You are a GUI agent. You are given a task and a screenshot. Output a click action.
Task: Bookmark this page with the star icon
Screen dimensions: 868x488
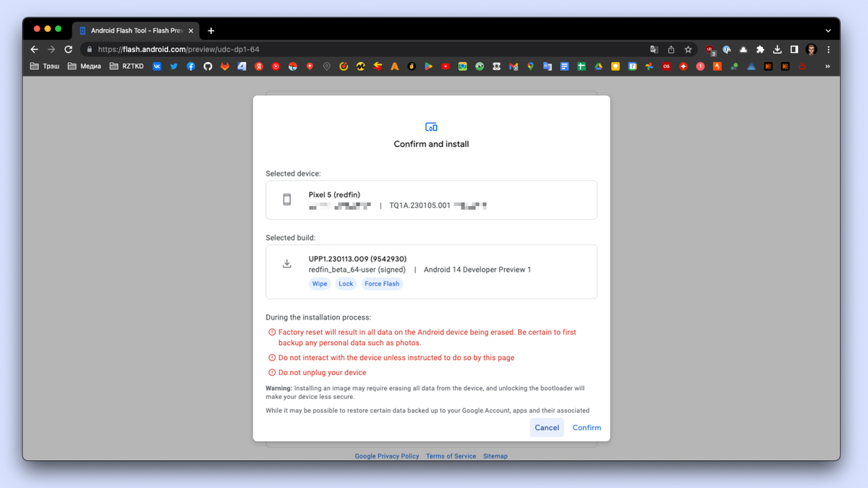click(x=688, y=49)
